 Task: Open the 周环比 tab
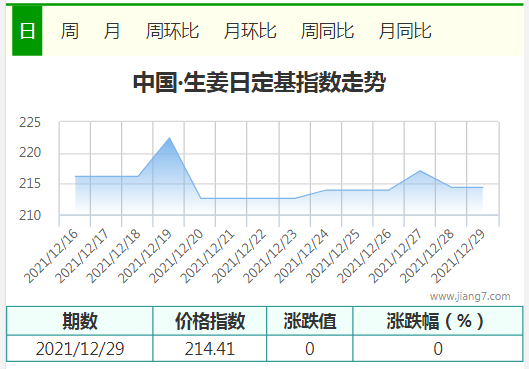point(172,31)
